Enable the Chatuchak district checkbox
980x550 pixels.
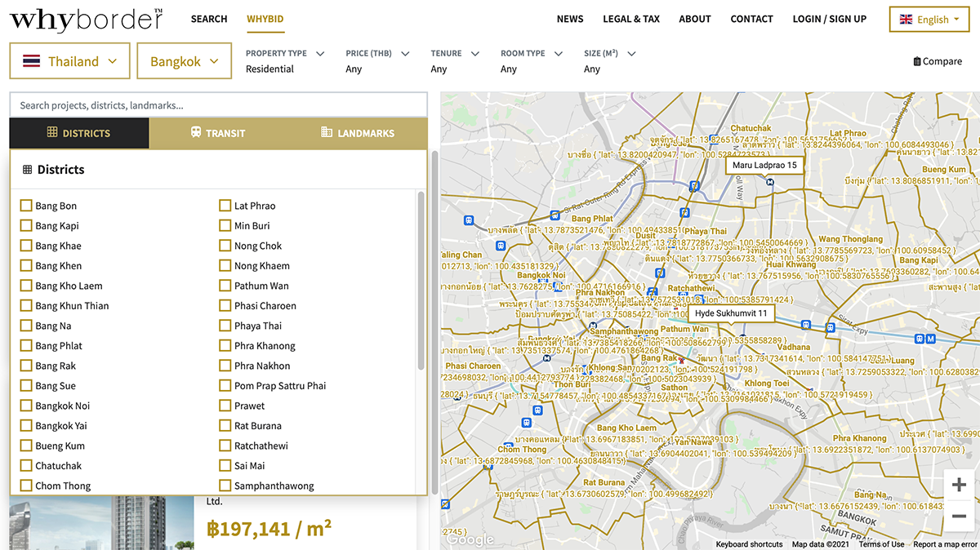coord(26,466)
